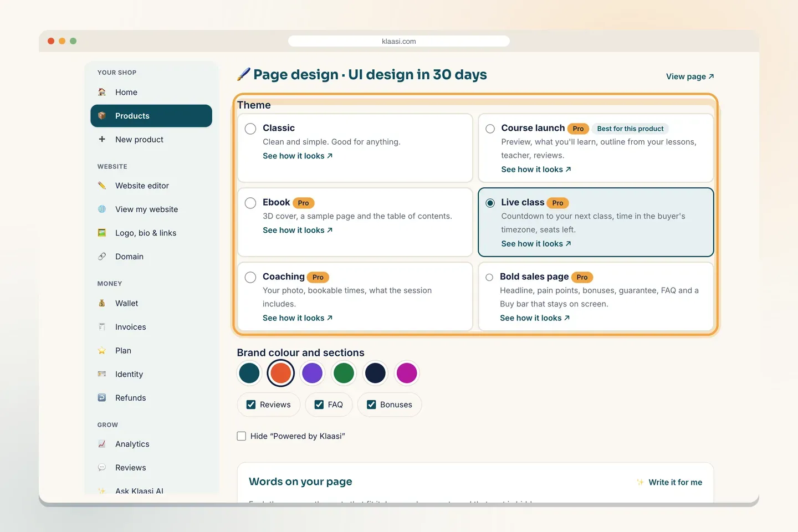The height and width of the screenshot is (532, 798).
Task: Select the Course launch theme radio button
Action: (x=490, y=129)
